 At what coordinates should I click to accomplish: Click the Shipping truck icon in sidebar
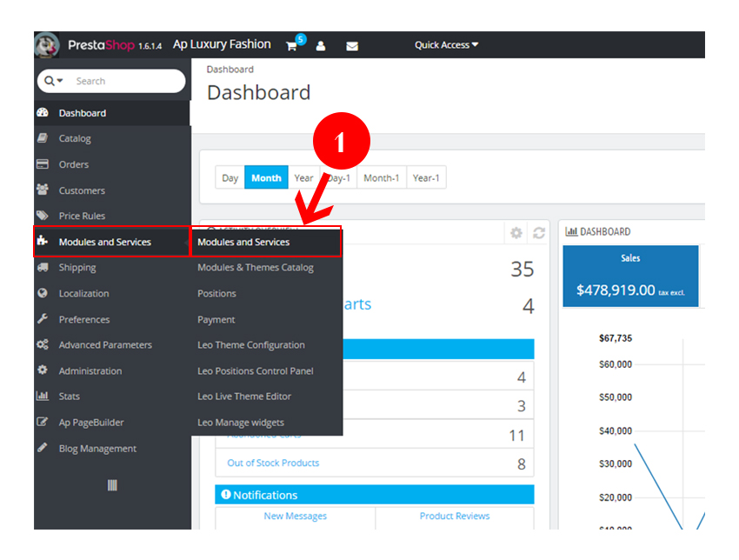(x=43, y=268)
